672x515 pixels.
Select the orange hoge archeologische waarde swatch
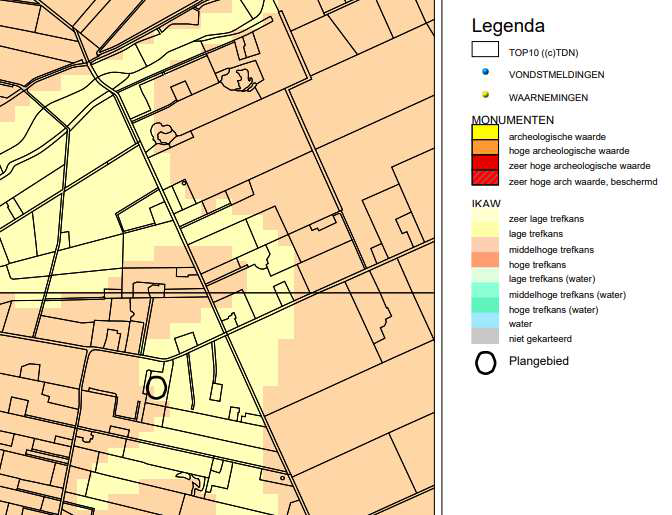pyautogui.click(x=485, y=147)
